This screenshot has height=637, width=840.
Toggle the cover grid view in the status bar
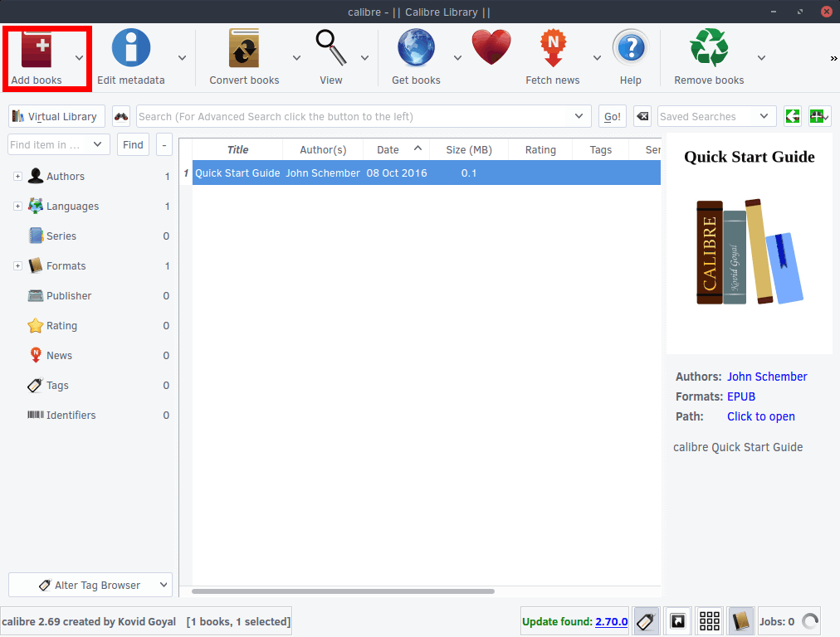(x=709, y=620)
